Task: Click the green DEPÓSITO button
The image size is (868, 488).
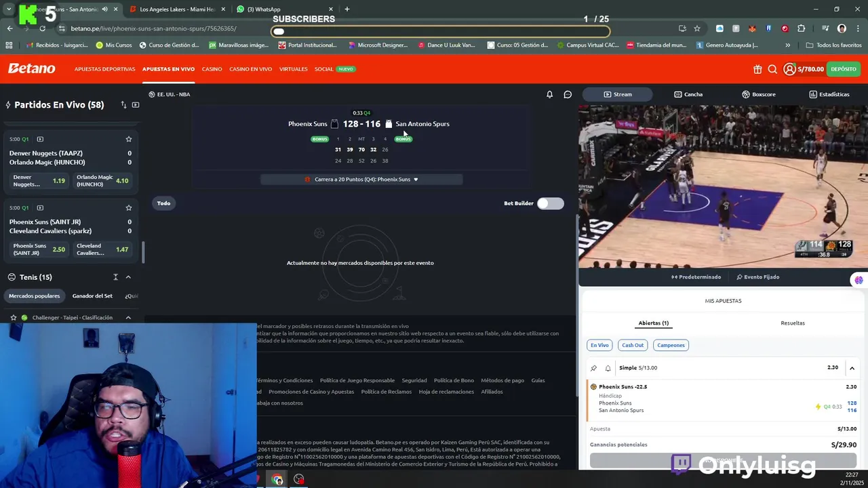Action: (844, 69)
